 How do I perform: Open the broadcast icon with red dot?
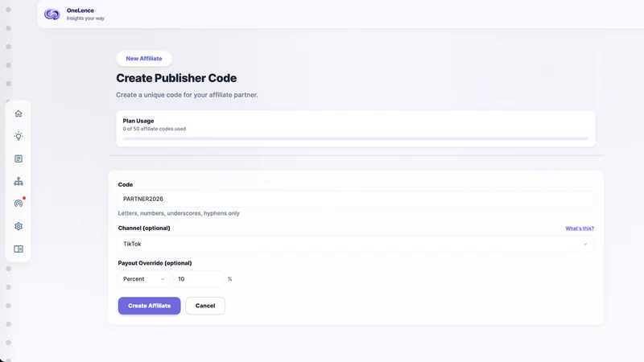click(x=19, y=204)
